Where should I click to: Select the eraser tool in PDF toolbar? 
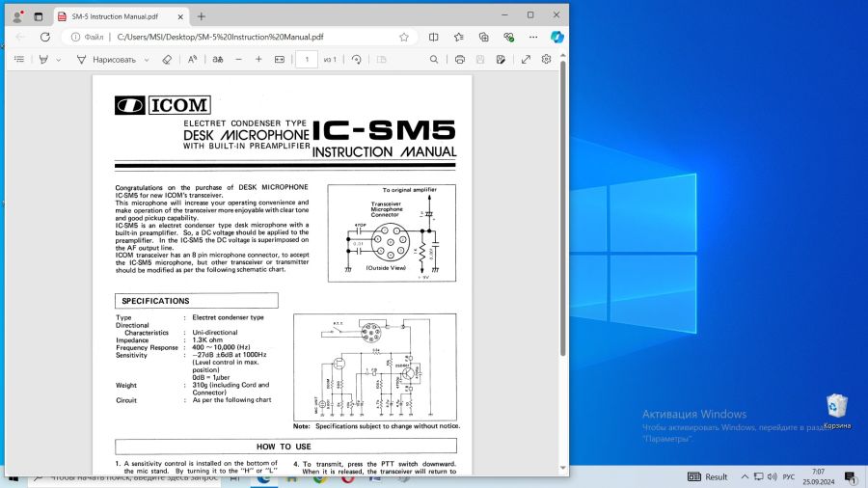[167, 59]
